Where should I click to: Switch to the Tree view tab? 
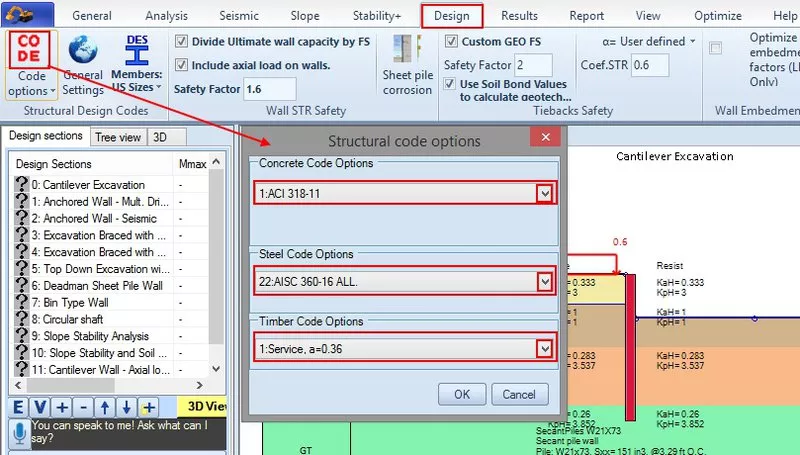pyautogui.click(x=118, y=137)
